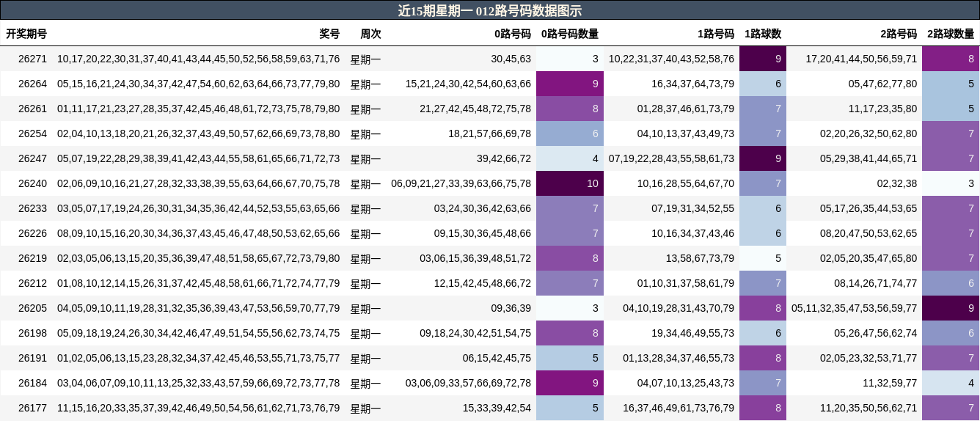Click 0路号码 cell reading 09,36,39
This screenshot has width=980, height=421.
coord(511,308)
